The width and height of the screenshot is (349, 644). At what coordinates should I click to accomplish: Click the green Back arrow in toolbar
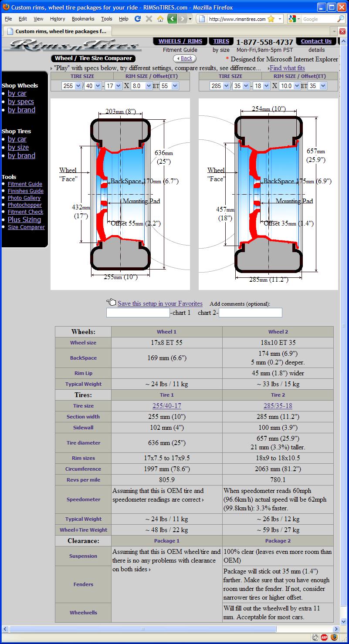[173, 19]
